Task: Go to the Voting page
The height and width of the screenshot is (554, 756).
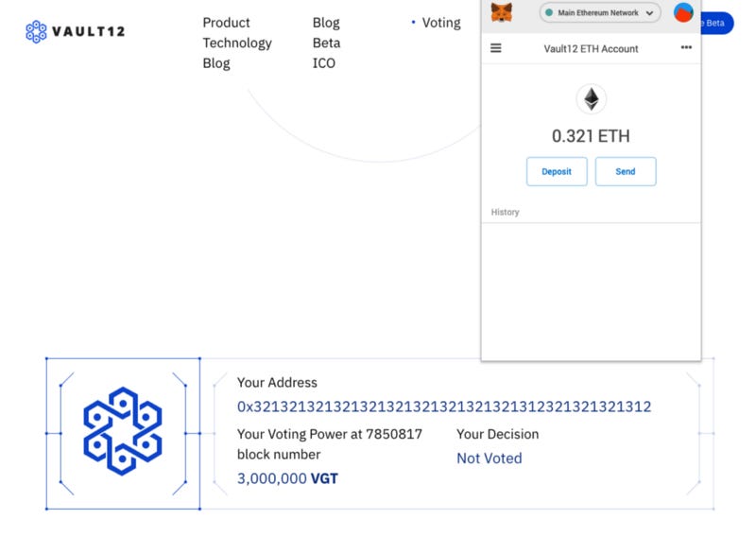Action: click(441, 23)
